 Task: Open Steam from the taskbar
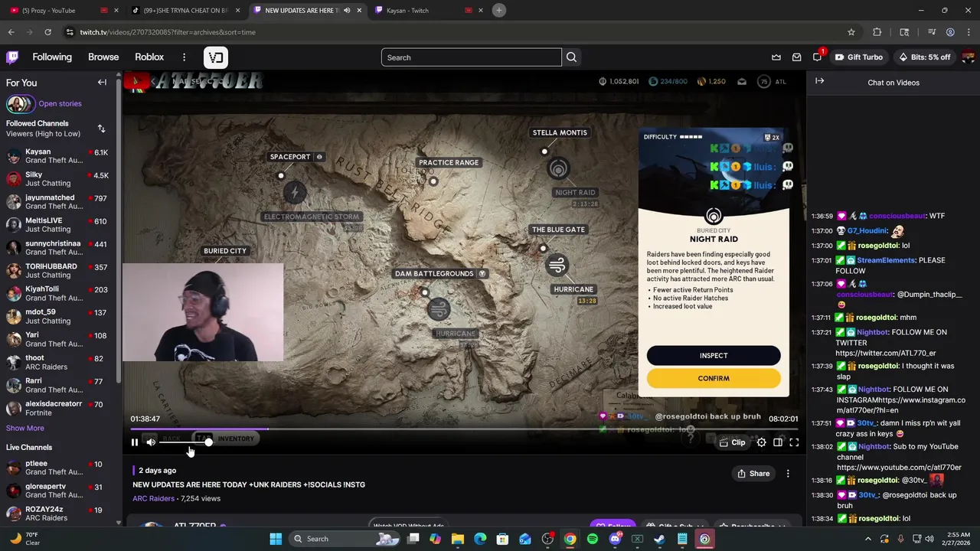click(x=659, y=539)
